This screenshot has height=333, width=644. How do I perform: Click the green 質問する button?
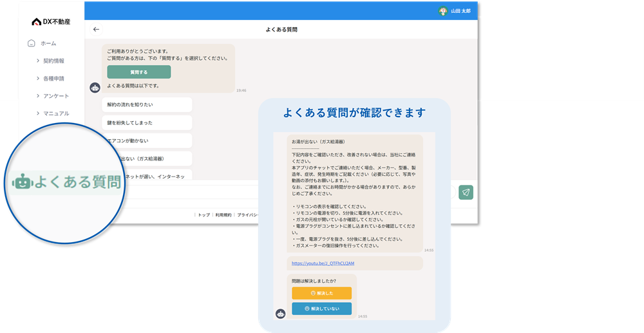(x=139, y=72)
